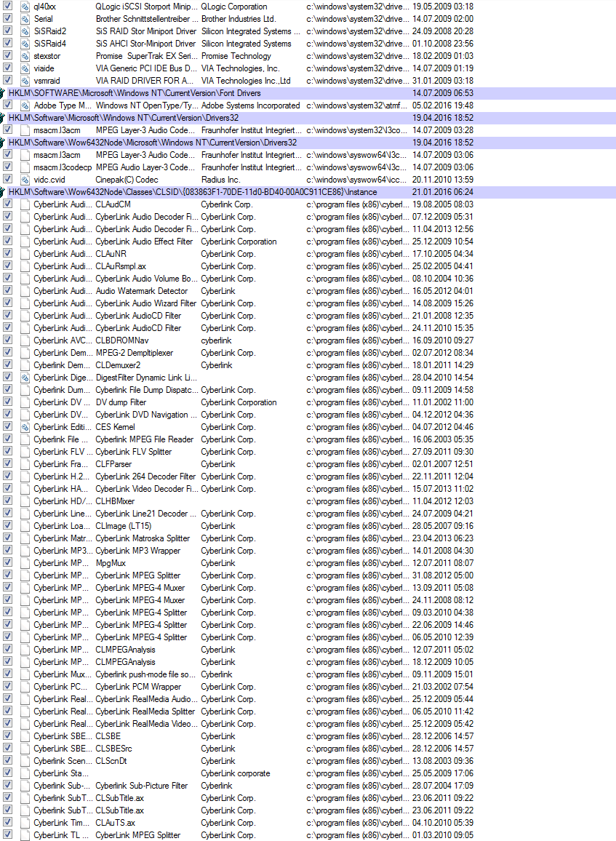Click the 'CyberLink Video Decoder Fi...' description
616x841 pixels.
tap(146, 489)
